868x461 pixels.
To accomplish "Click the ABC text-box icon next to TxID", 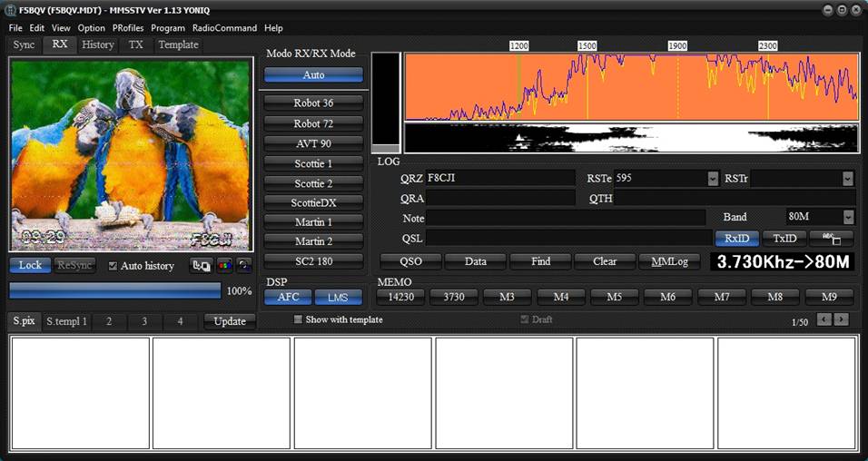I will pyautogui.click(x=831, y=239).
